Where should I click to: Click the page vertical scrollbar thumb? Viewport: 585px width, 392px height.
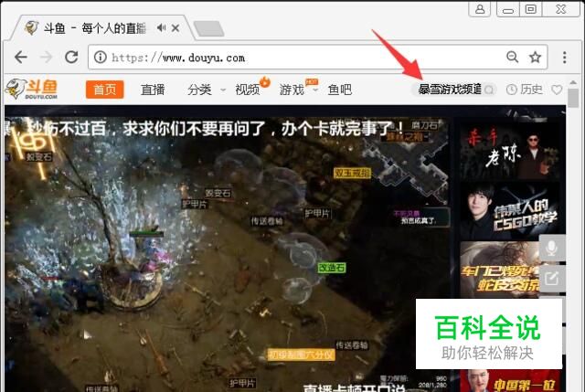pyautogui.click(x=573, y=98)
